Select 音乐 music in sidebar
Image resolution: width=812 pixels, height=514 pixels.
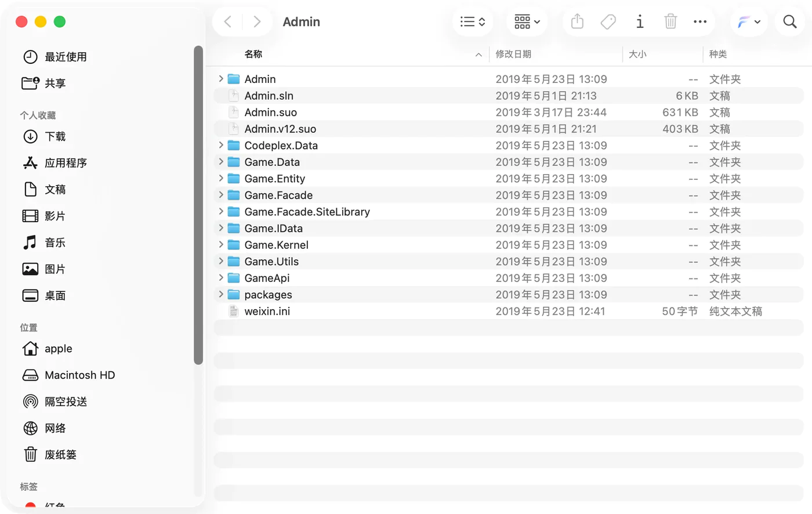43,242
